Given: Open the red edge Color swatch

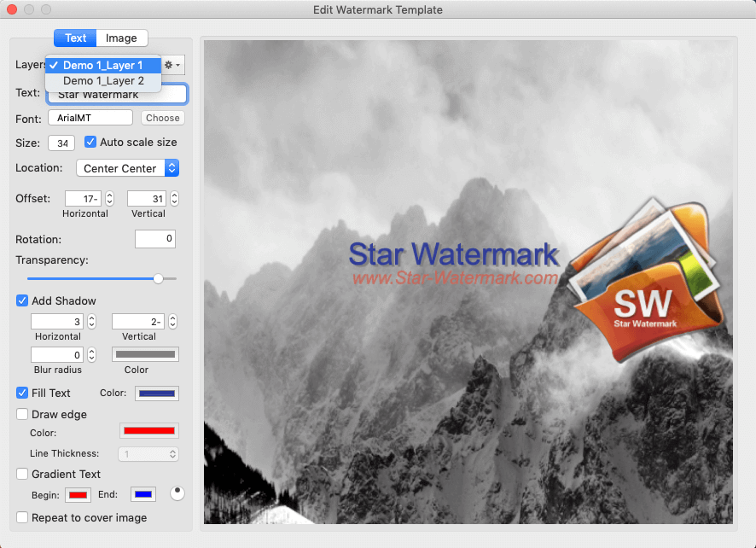Looking at the screenshot, I should 149,431.
